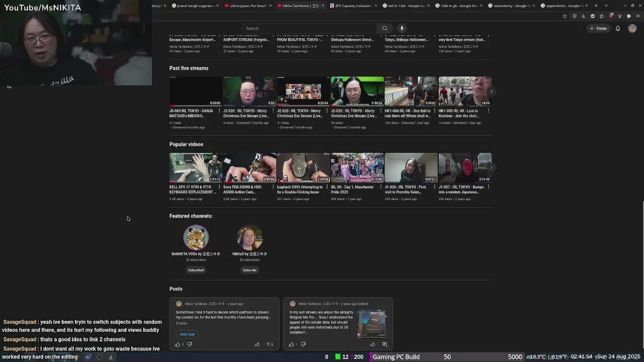Focus the YouTube Search field
Image resolution: width=644 pixels, height=362 pixels.
310,28
